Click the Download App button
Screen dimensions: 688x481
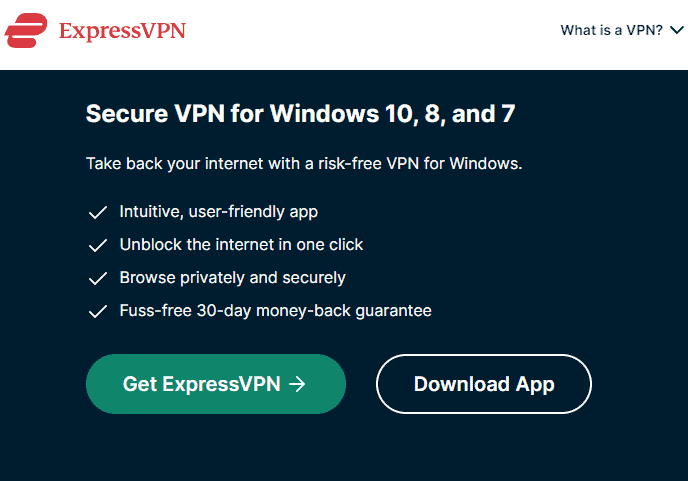coord(484,384)
